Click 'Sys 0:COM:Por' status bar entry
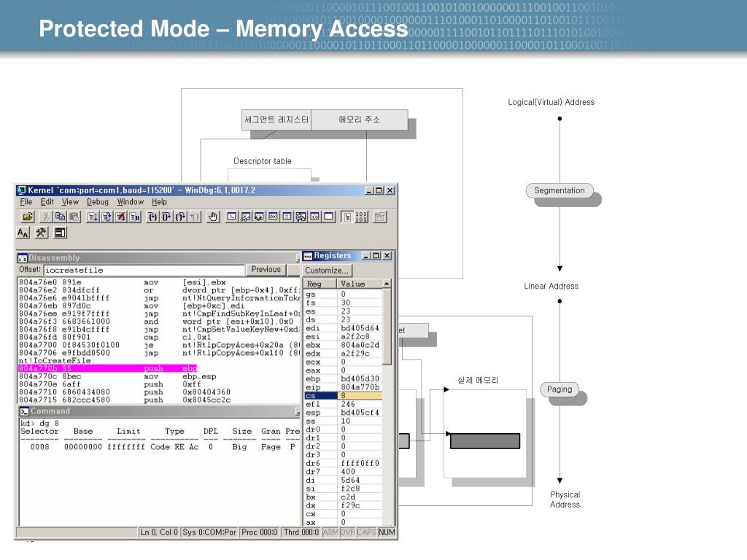The width and height of the screenshot is (747, 560). (209, 532)
